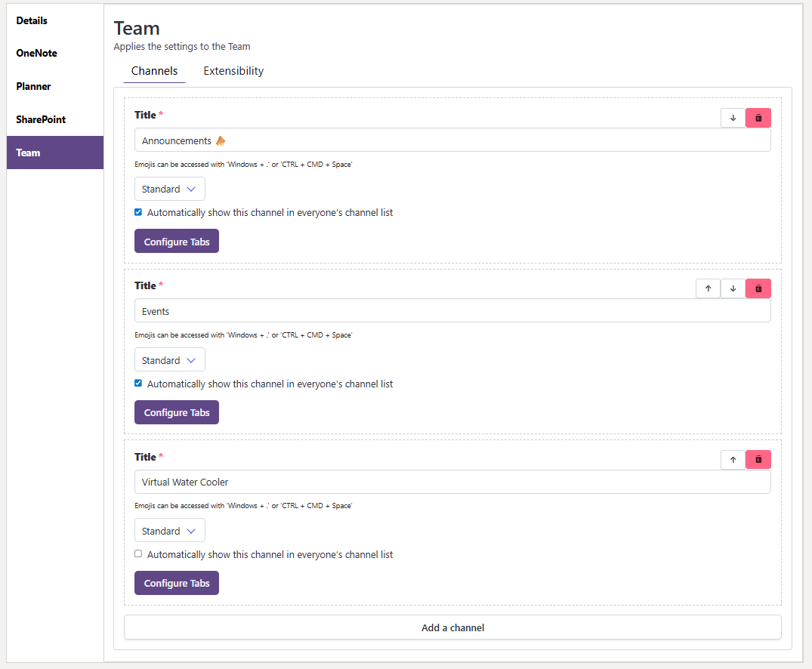Delete the Virtual Water Cooler channel

[758, 459]
